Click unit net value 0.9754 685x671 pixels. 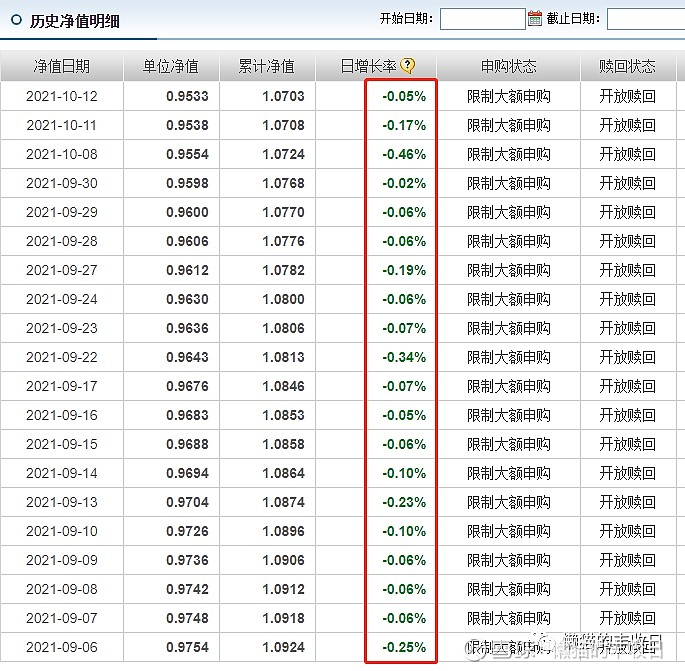(x=187, y=647)
